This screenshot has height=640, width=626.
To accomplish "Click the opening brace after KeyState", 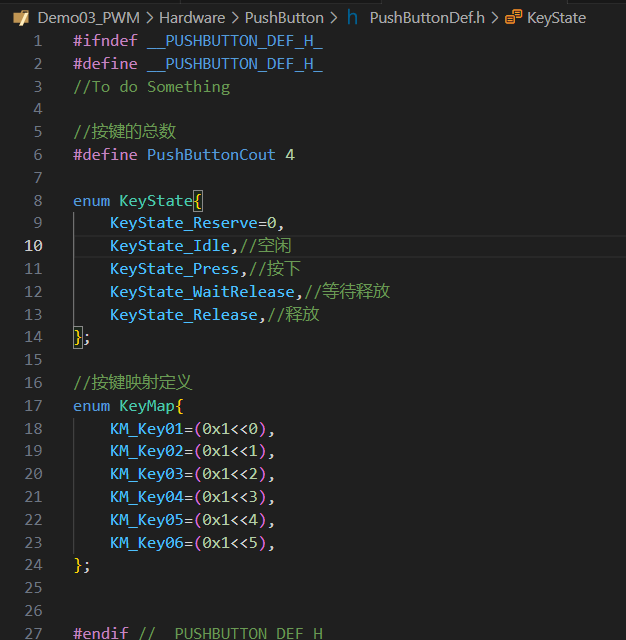I will pyautogui.click(x=198, y=201).
